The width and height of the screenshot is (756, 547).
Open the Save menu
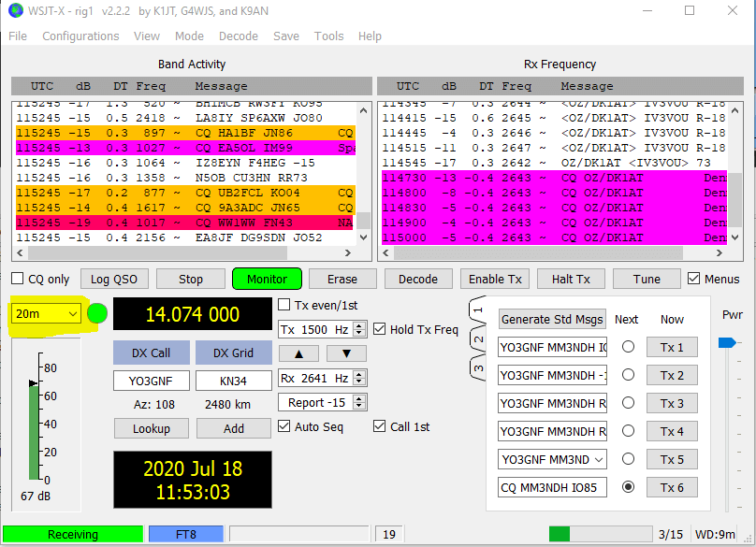(x=286, y=36)
